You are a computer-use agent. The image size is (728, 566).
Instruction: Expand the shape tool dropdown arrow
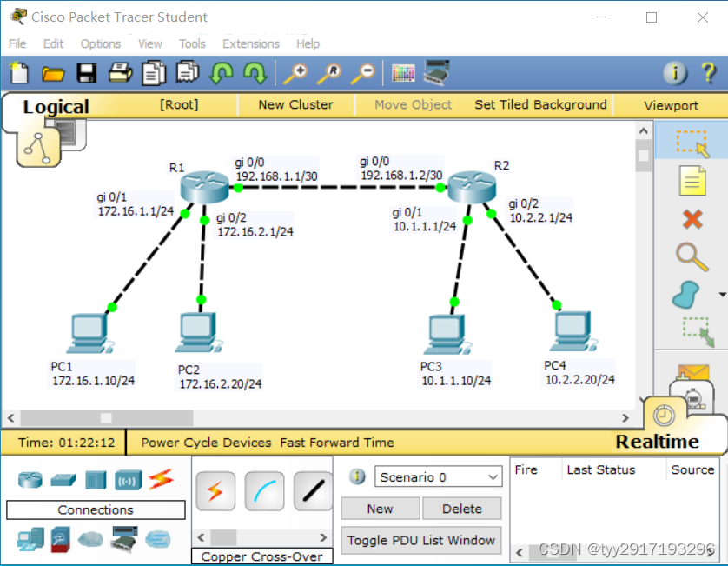click(722, 295)
